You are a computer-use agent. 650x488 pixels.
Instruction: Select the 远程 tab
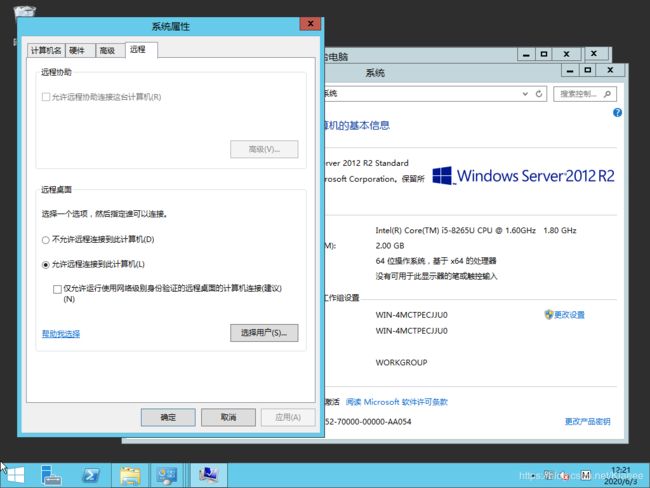pyautogui.click(x=141, y=50)
